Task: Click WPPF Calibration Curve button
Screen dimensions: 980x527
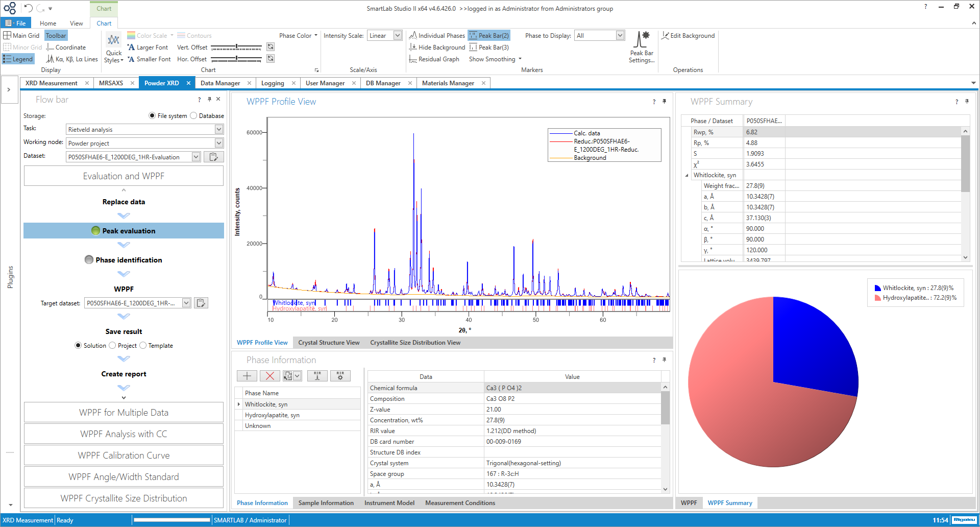Action: 124,456
